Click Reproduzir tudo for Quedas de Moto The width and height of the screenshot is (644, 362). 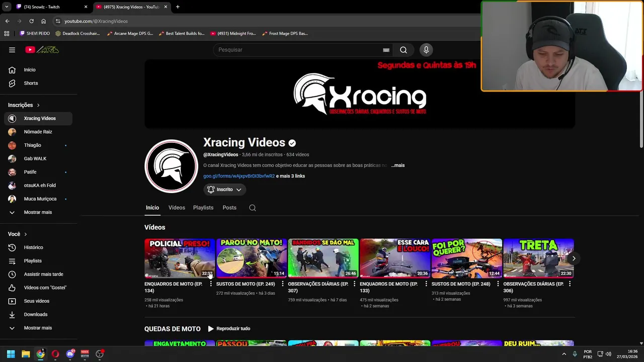click(x=229, y=329)
